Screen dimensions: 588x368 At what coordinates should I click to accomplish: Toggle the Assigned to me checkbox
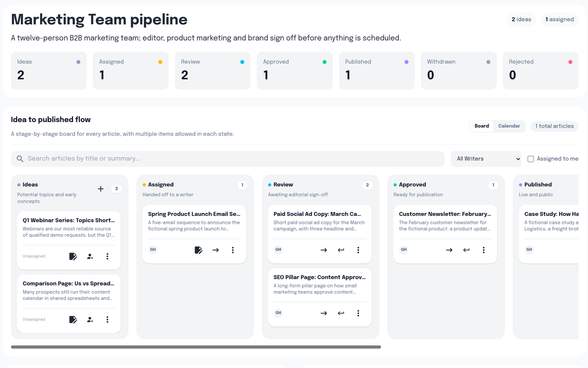tap(531, 159)
